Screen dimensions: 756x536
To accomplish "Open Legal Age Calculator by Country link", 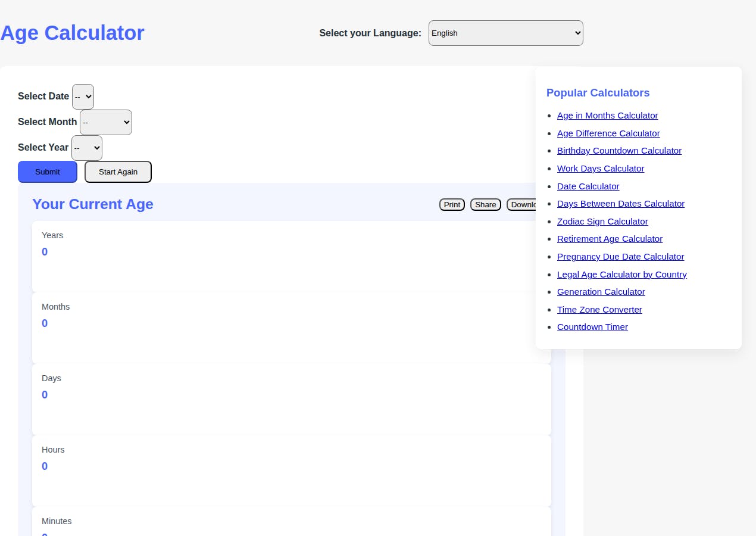I will tap(622, 275).
